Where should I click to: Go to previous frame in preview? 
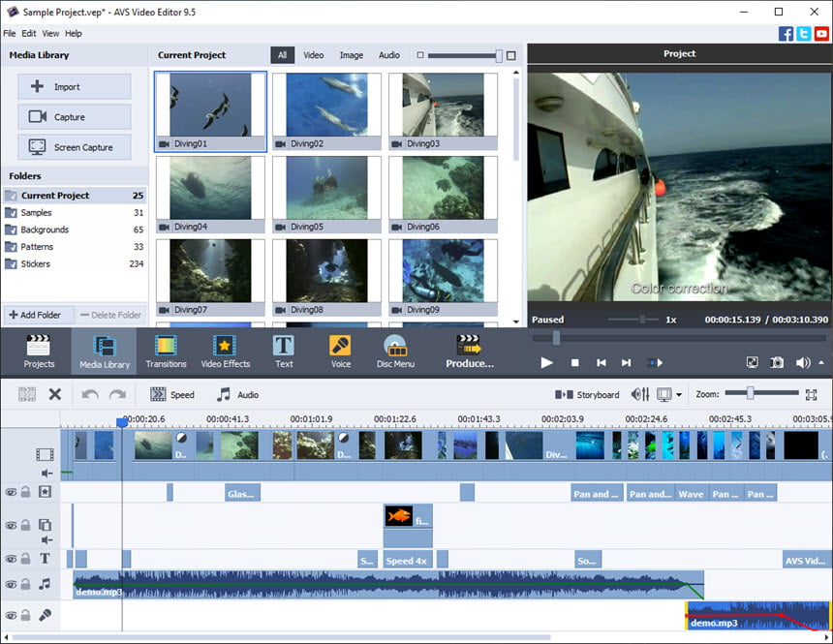(x=601, y=363)
